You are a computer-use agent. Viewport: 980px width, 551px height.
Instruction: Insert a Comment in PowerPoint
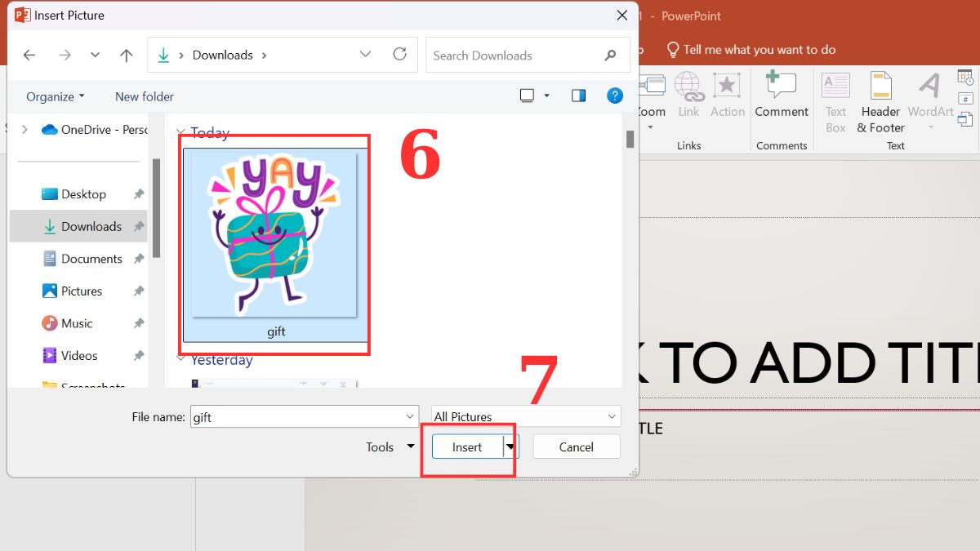coord(782,95)
